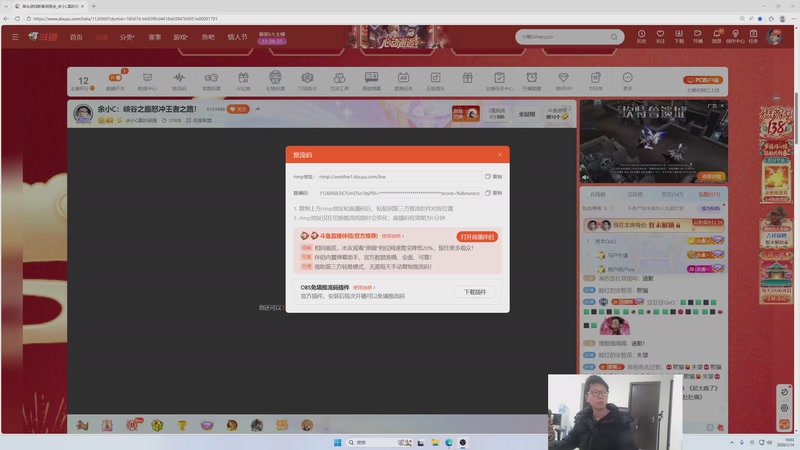The image size is (800, 450).
Task: Click the green dice gift icon in gift bar
Action: pos(157,424)
